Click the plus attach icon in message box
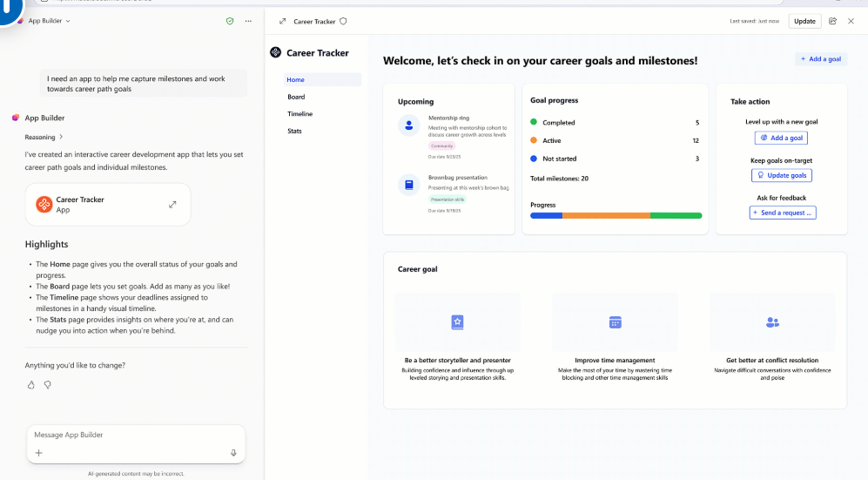 38,453
